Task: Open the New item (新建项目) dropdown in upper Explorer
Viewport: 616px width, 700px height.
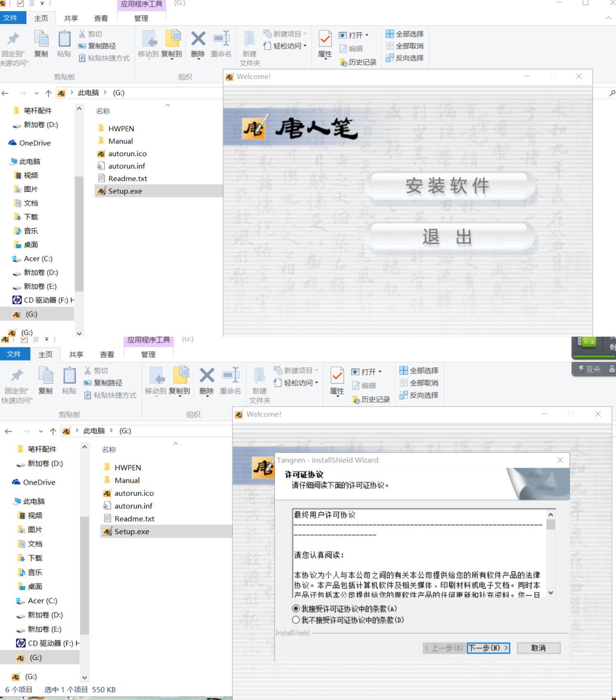Action: (x=285, y=34)
